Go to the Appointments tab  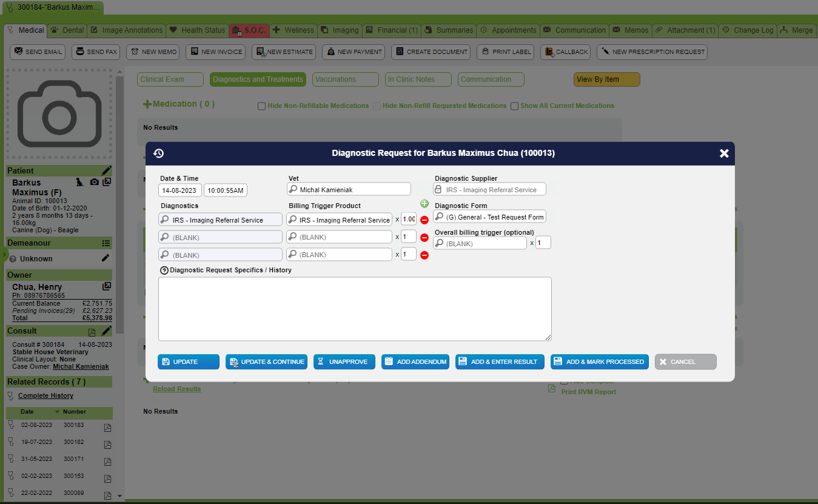(x=508, y=30)
